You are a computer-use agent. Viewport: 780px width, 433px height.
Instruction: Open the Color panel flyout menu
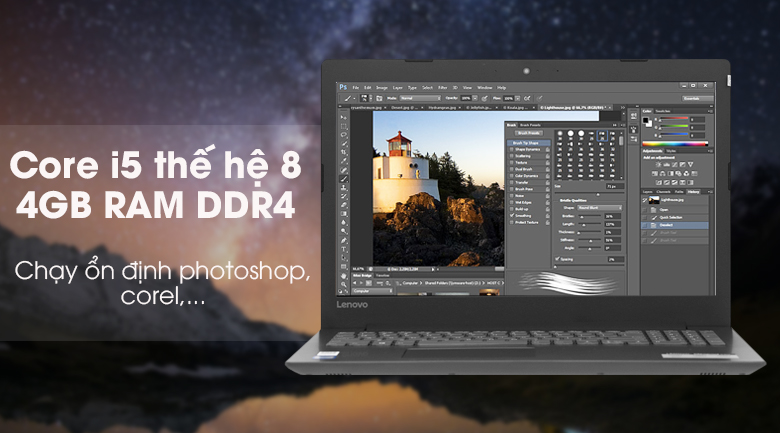tap(710, 111)
